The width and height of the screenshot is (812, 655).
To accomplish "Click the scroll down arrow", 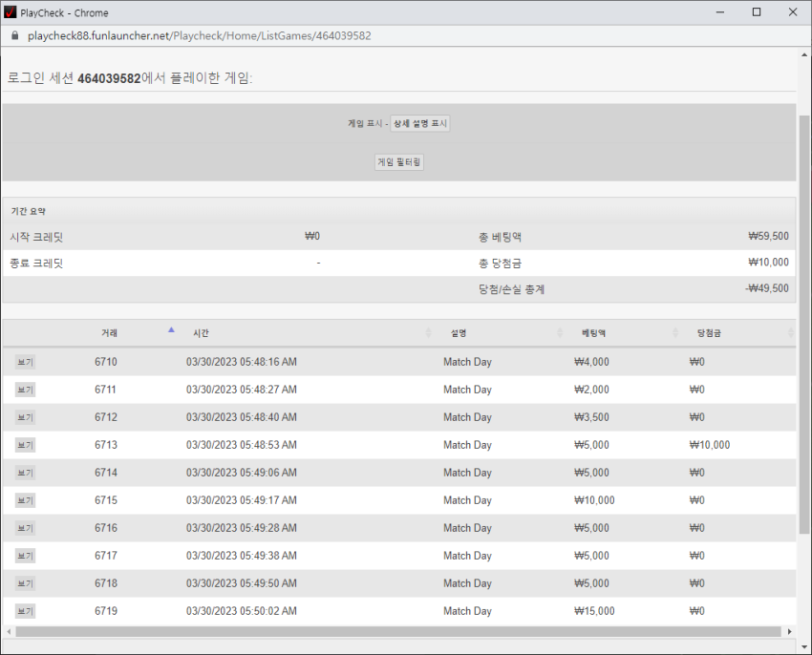I will (803, 646).
